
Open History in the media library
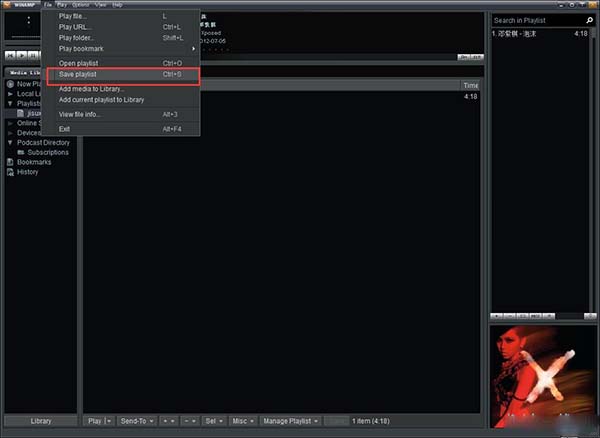tap(27, 172)
